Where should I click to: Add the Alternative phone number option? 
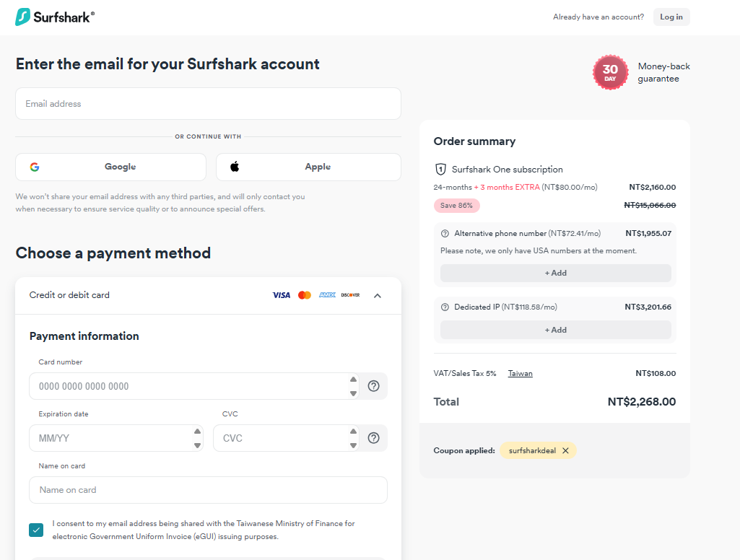tap(555, 274)
